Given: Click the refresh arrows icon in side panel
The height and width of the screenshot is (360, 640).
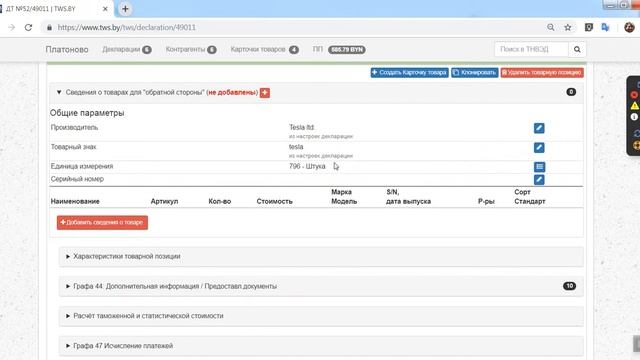Looking at the screenshot, I should 636,133.
